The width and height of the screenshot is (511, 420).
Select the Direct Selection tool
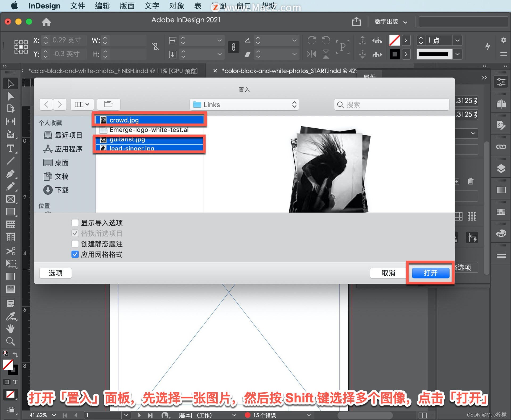tap(11, 96)
